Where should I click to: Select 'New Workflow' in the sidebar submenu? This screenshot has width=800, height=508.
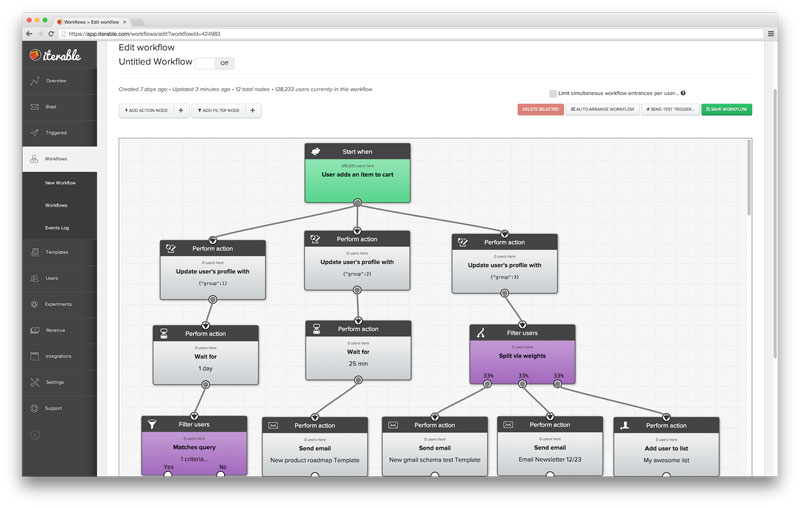coord(60,183)
